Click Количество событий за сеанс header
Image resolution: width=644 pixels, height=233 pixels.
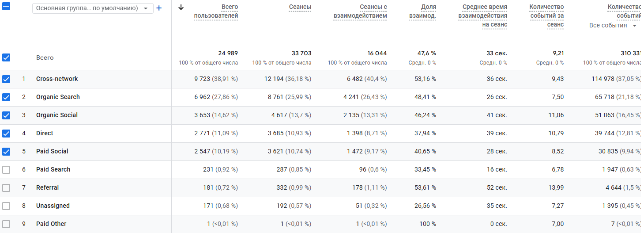(x=546, y=16)
